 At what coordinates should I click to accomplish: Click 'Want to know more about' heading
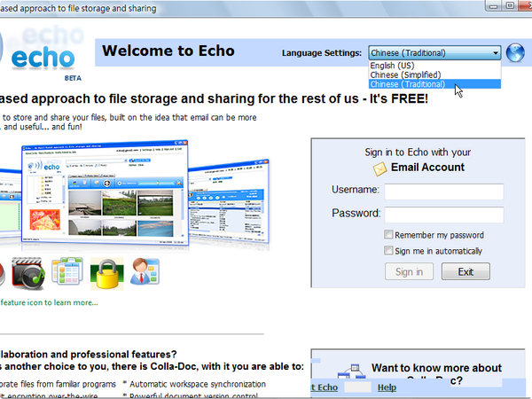(436, 368)
